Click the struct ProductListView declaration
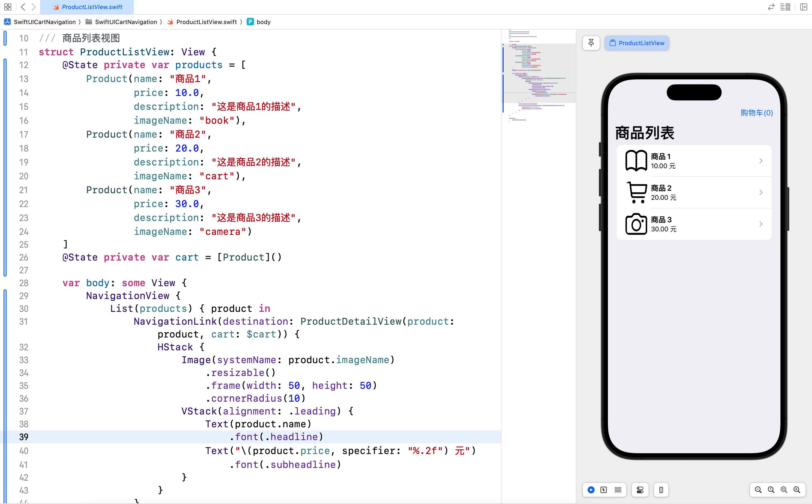 [128, 52]
